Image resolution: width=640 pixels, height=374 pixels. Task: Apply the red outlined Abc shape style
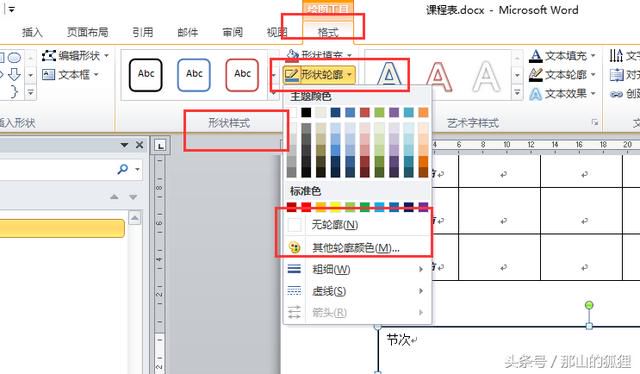tap(242, 75)
